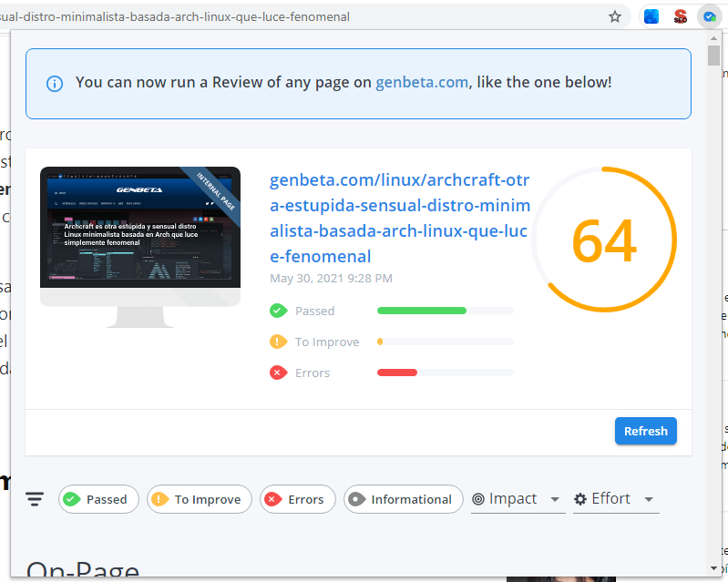Viewport: 728px width, 582px height.
Task: Click the 'INTERNAL PAGE' ribbon on the thumbnail
Action: pyautogui.click(x=216, y=191)
